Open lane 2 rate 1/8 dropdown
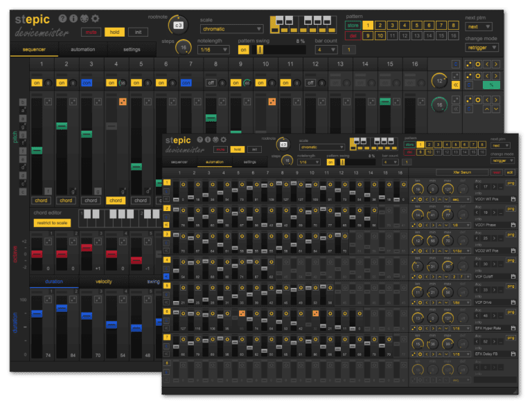 pyautogui.click(x=461, y=226)
